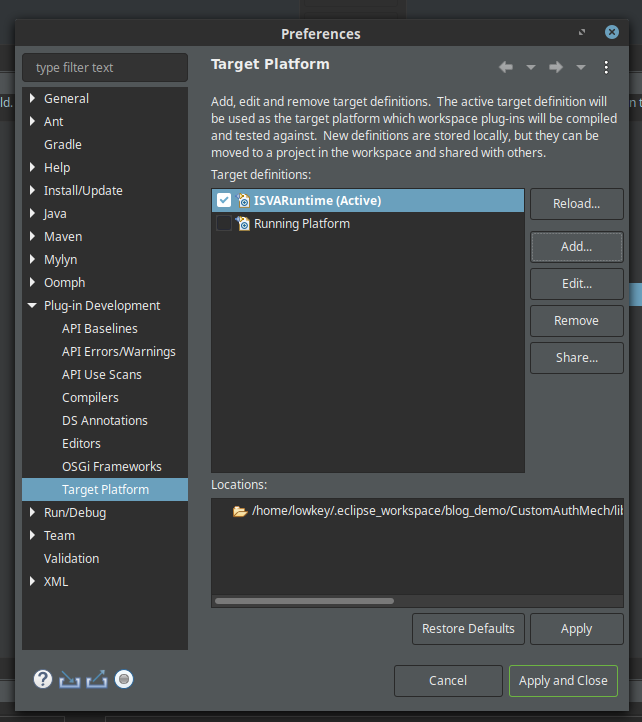Open the Editors preference page
Image resolution: width=642 pixels, height=722 pixels.
click(x=82, y=444)
